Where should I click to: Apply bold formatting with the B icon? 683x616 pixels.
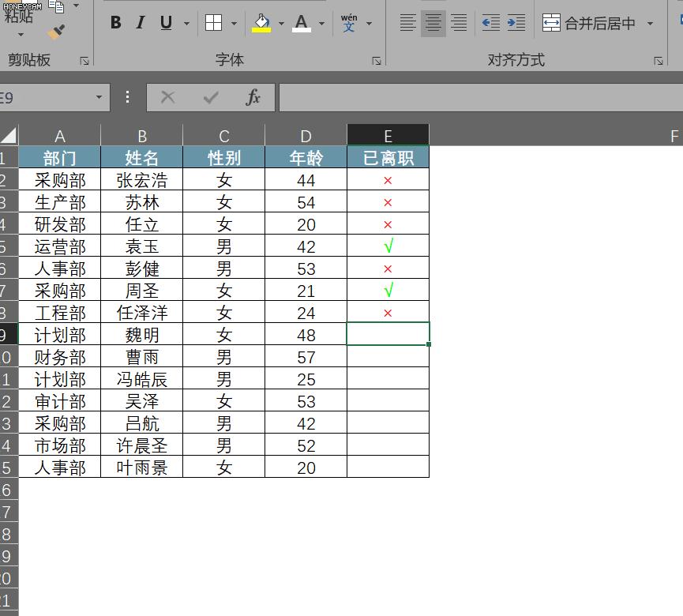click(x=115, y=23)
